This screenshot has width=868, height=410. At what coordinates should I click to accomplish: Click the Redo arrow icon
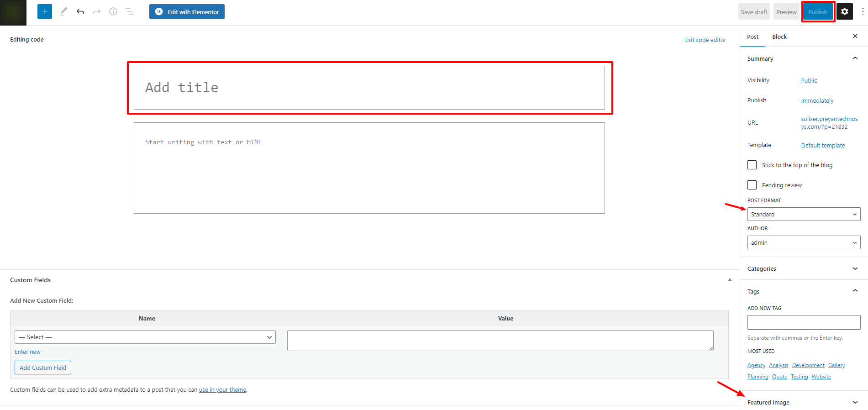97,11
